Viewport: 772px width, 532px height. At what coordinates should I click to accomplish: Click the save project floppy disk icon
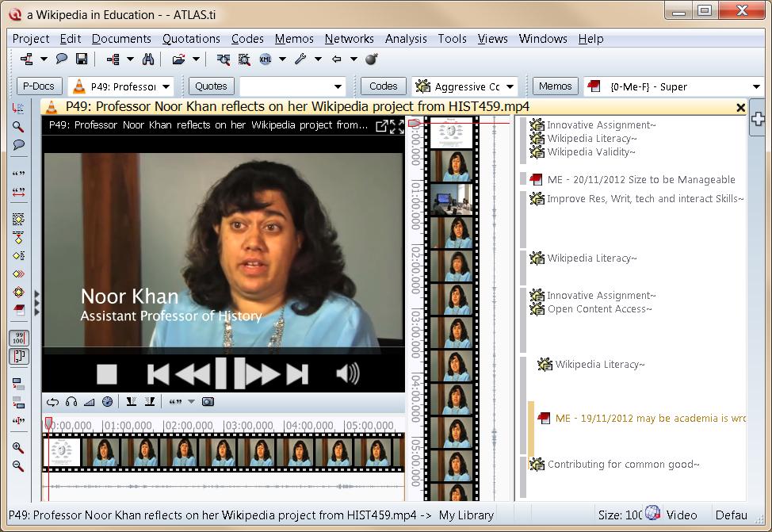tap(81, 59)
